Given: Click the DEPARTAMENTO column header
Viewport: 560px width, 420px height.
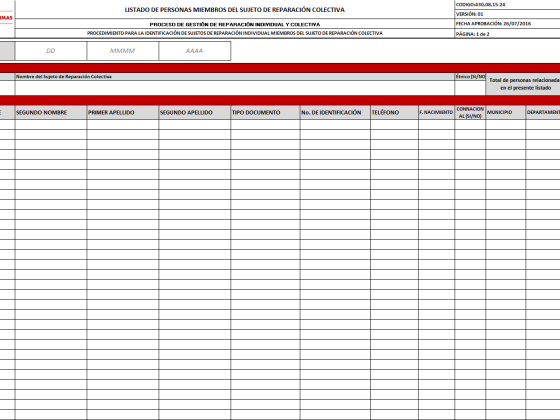Looking at the screenshot, I should 543,112.
